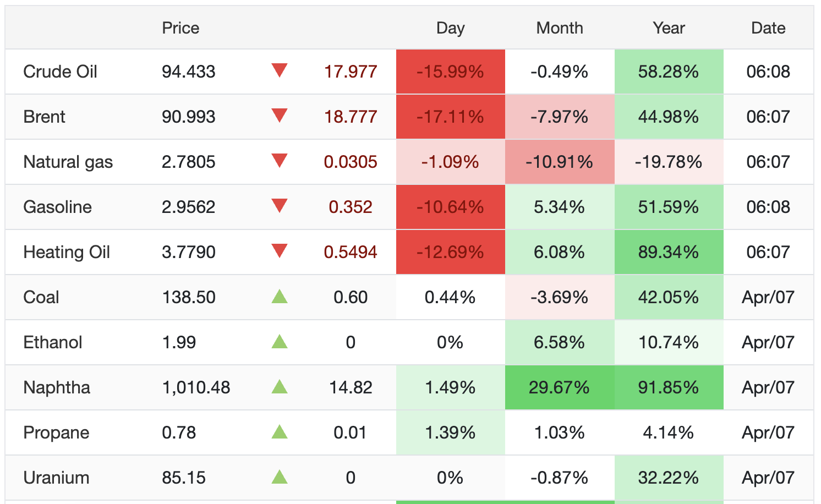Open the Heating Oil commodity link

67,252
